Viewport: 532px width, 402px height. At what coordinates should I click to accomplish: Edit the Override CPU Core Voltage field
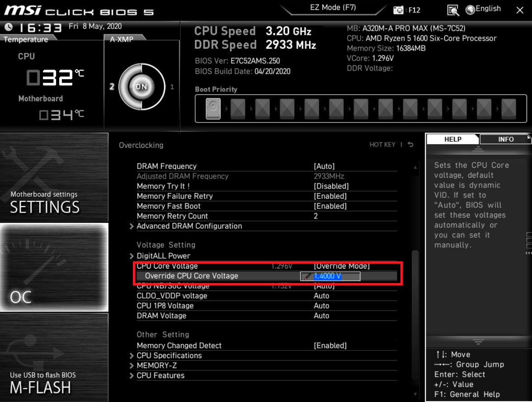click(x=330, y=276)
